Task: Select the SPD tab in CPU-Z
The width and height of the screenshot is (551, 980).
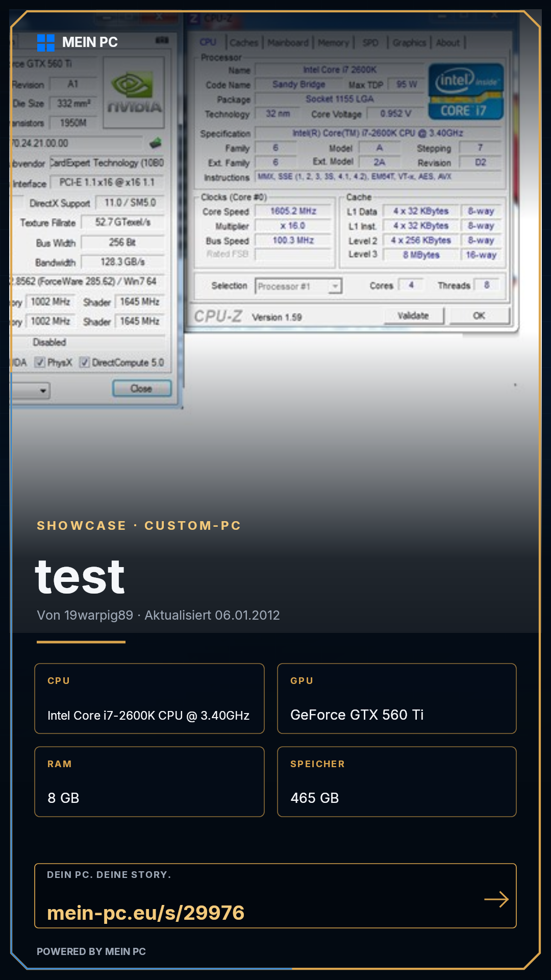Action: [x=370, y=43]
